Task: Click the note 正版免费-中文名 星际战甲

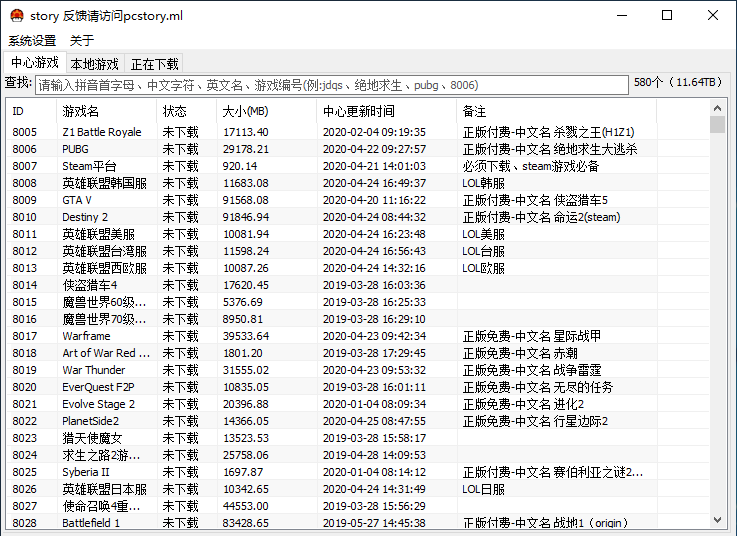Action: click(x=532, y=336)
